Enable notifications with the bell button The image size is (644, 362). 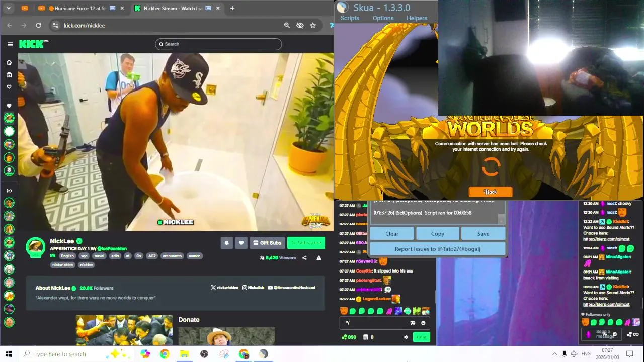(x=226, y=243)
